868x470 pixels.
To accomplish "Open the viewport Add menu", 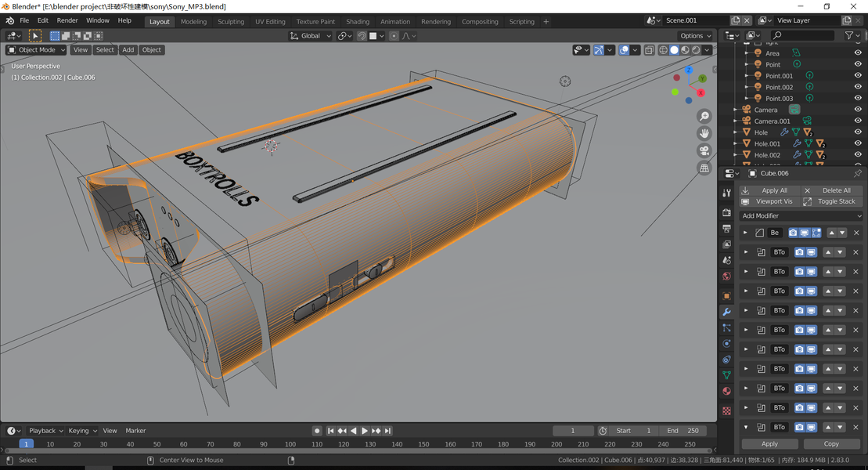I will [128, 50].
